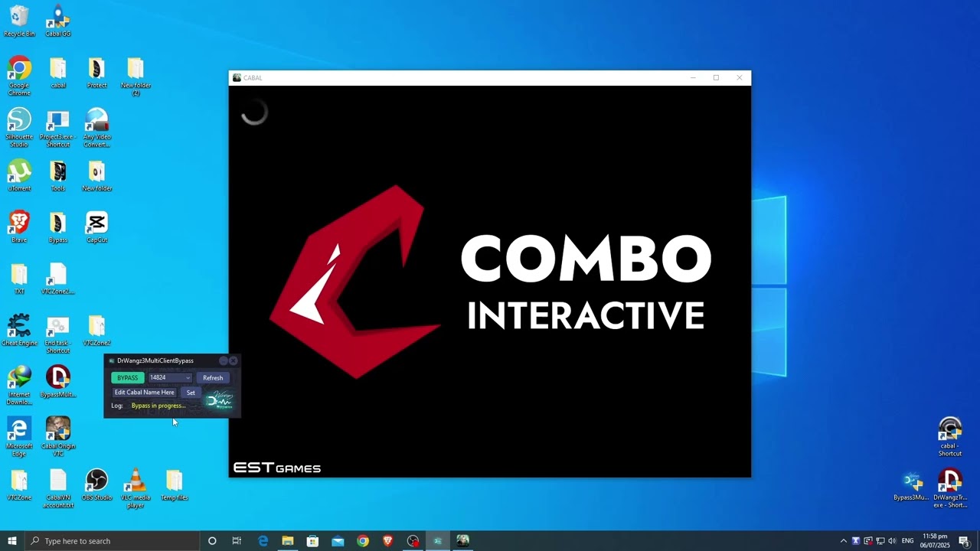Launch OBS Studio from desktop

tap(96, 485)
